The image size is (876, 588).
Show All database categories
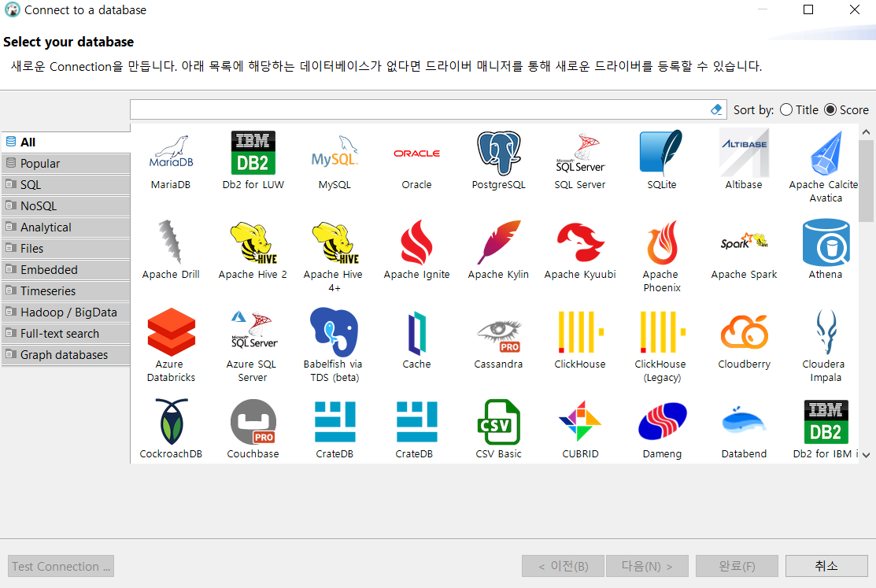tap(66, 142)
